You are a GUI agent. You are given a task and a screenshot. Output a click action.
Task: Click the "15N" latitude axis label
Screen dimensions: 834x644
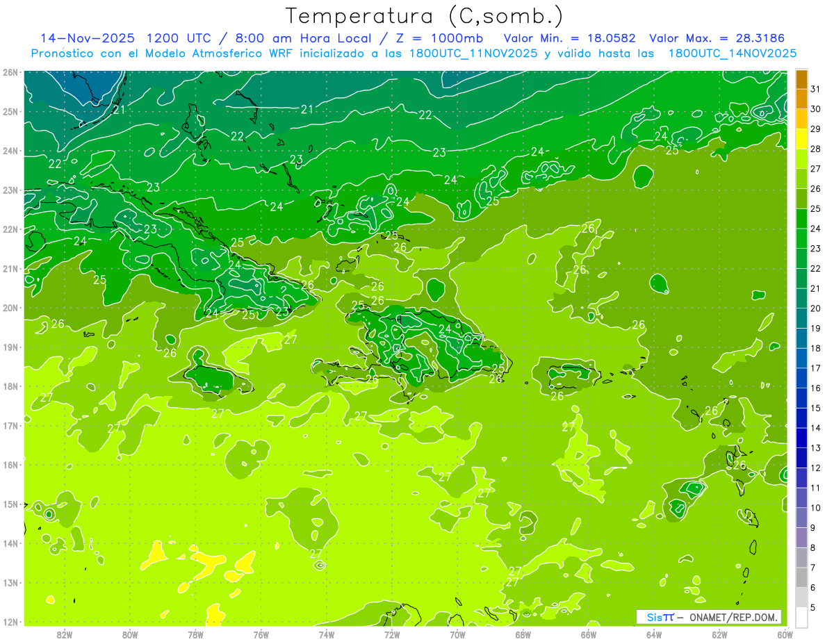point(10,504)
